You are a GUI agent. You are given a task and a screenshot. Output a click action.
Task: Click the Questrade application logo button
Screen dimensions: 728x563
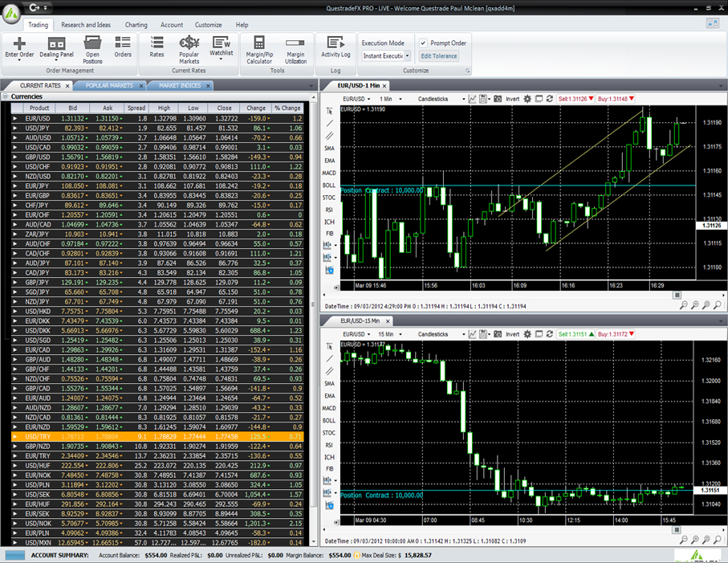click(x=11, y=14)
